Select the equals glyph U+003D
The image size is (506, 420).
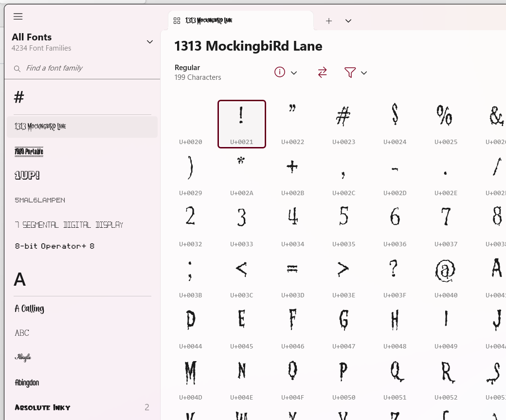click(293, 277)
